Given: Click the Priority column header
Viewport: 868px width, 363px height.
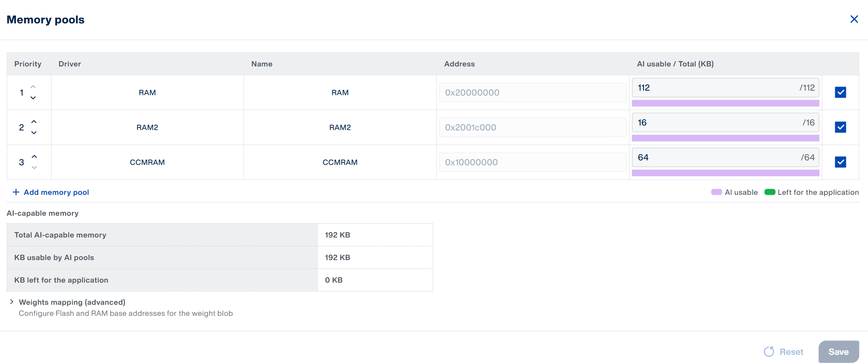Looking at the screenshot, I should click(x=28, y=64).
